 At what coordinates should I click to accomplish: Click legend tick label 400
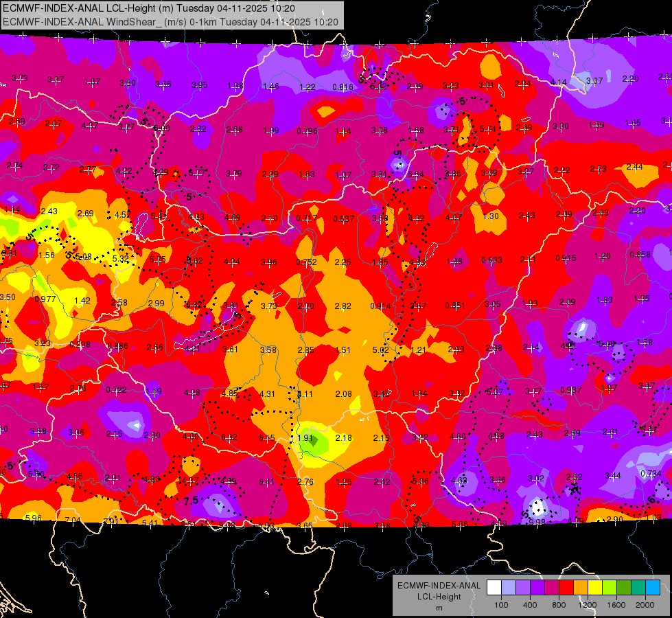[x=530, y=605]
